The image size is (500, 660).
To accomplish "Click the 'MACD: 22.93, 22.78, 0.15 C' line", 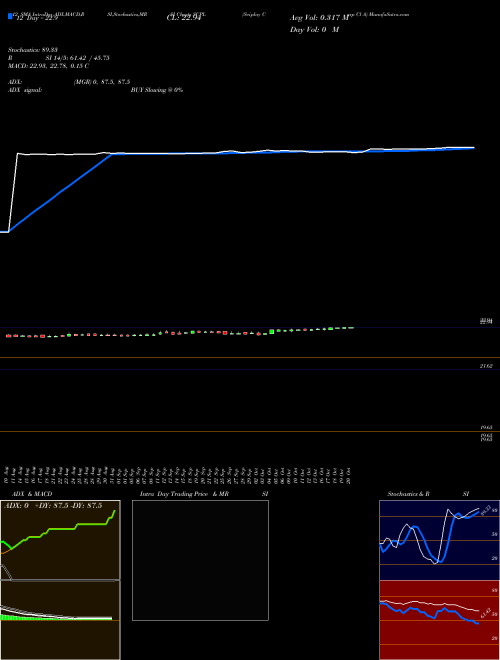I will click(48, 66).
